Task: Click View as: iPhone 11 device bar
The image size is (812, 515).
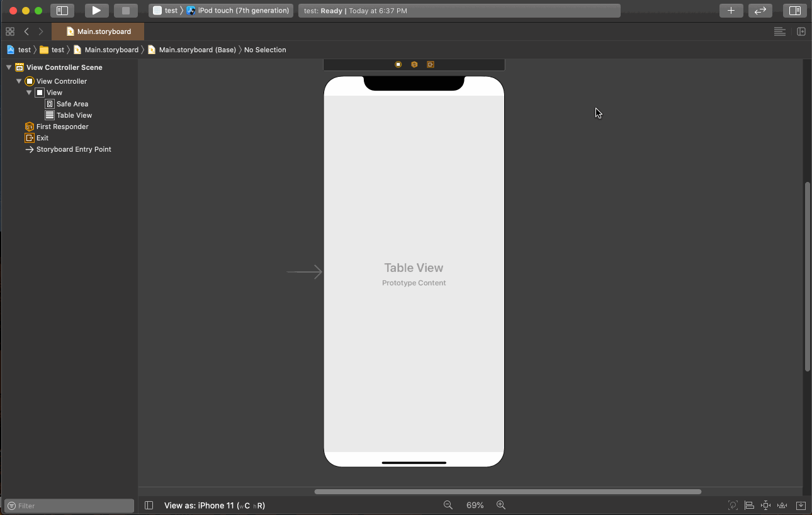Action: (215, 506)
